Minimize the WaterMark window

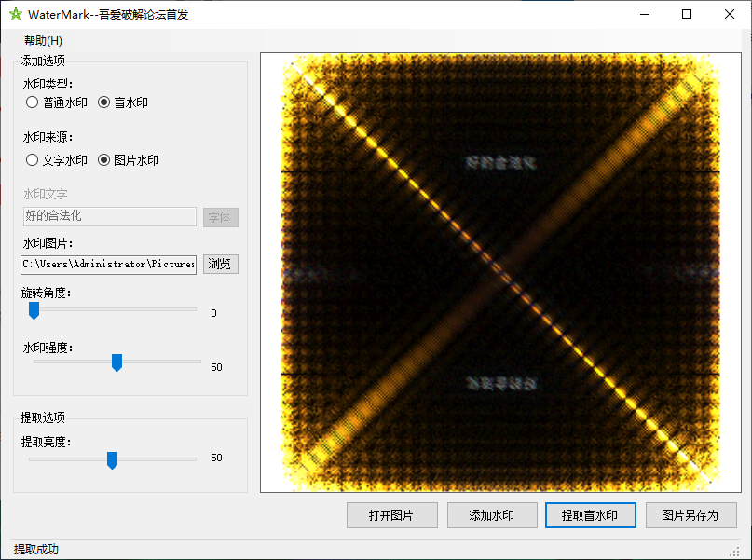644,14
